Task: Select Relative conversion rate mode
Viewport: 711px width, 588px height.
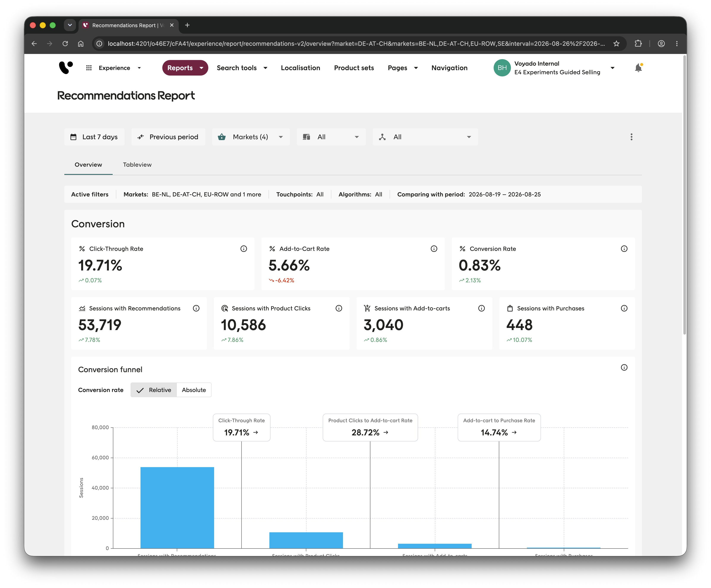Action: (154, 390)
